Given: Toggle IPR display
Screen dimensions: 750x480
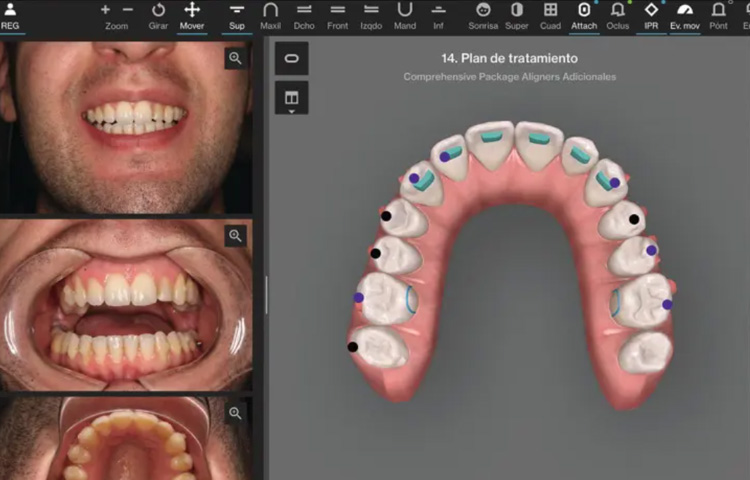Looking at the screenshot, I should click(x=651, y=14).
